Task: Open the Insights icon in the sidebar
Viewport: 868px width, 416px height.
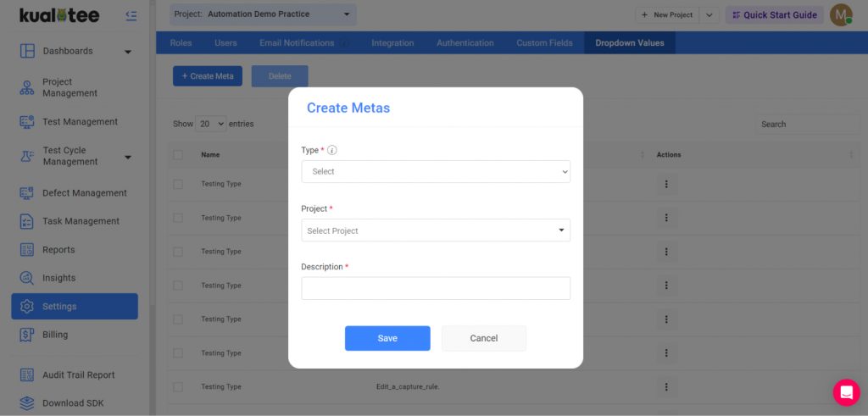Action: point(27,278)
